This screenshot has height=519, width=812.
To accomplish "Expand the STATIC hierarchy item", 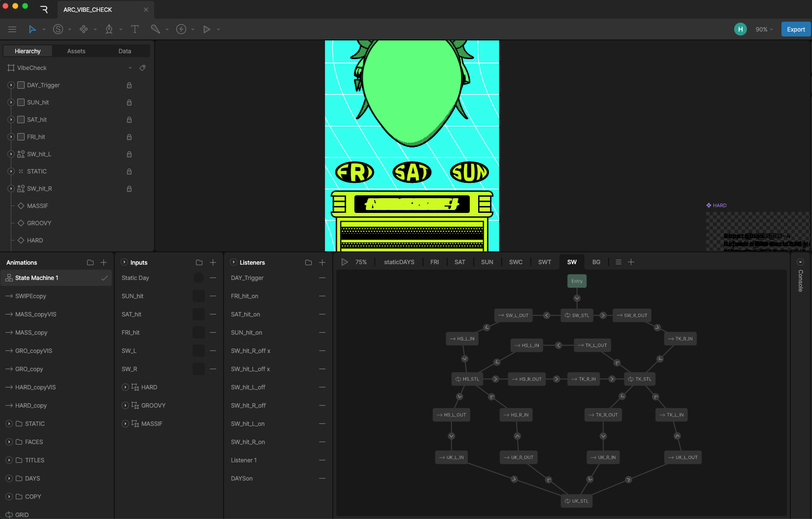I will pyautogui.click(x=11, y=172).
